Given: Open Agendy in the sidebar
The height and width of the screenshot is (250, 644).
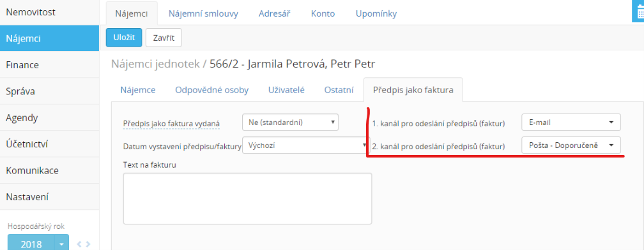Looking at the screenshot, I should pyautogui.click(x=49, y=117).
